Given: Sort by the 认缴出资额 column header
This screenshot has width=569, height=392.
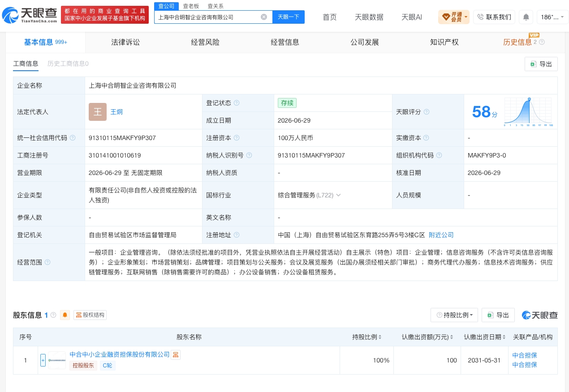Looking at the screenshot, I should [427, 337].
